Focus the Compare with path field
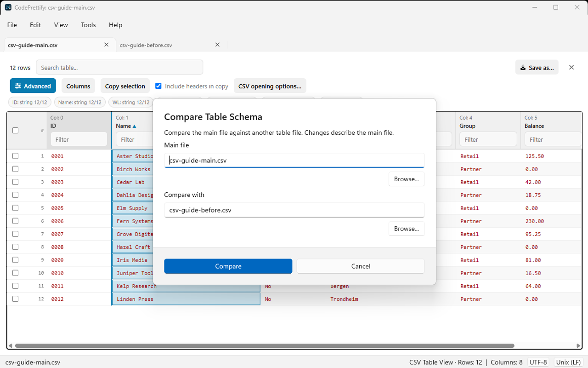The width and height of the screenshot is (588, 368). click(x=294, y=210)
